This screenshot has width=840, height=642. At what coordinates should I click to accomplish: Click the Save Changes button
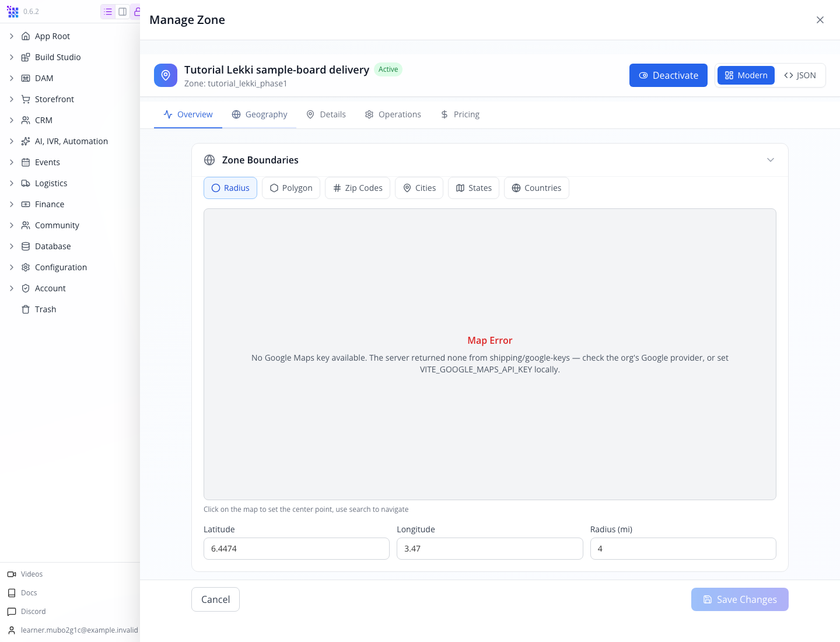tap(740, 599)
